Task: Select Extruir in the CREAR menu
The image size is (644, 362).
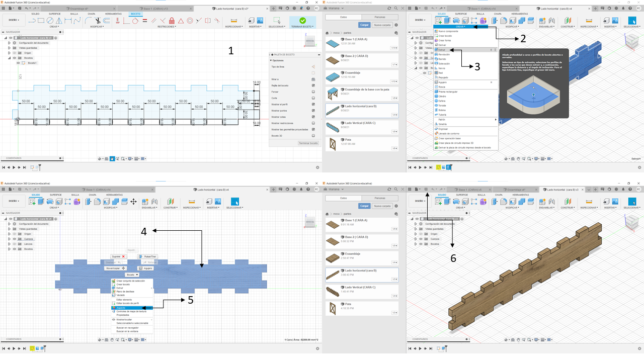Action: (466, 50)
